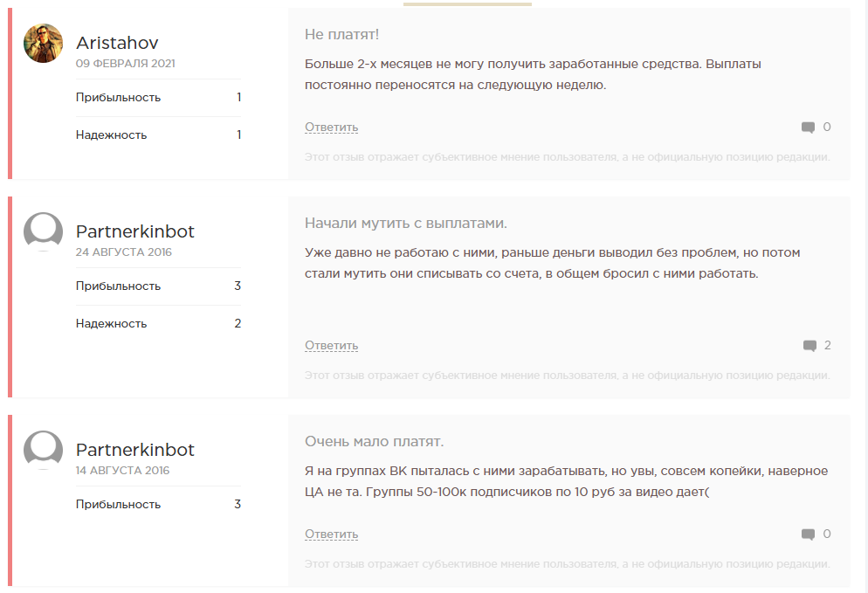
Task: Click 'Надежность' rating row under 24 August review
Action: (111, 323)
